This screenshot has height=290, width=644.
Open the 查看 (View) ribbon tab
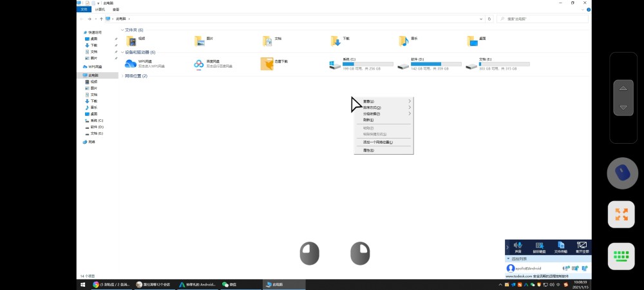coord(116,9)
